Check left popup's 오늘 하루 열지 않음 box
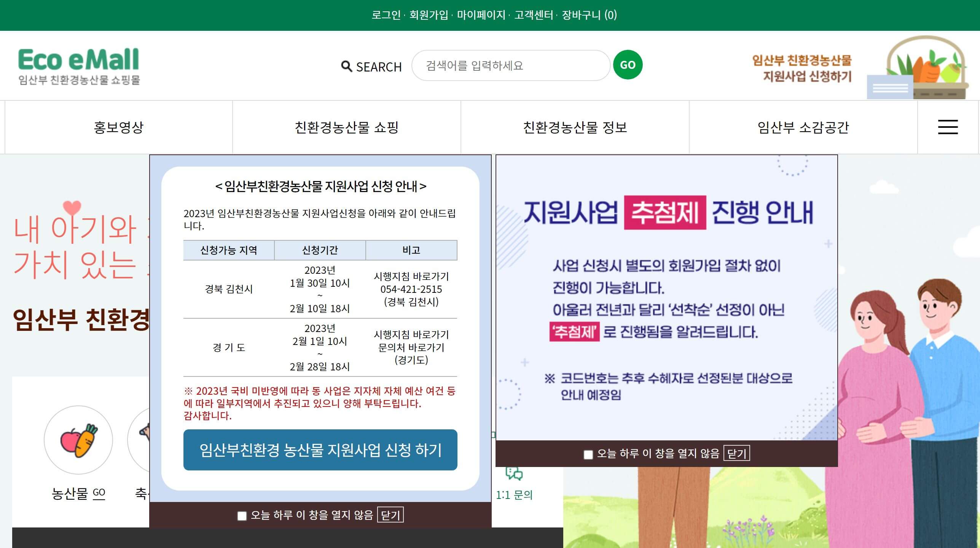Screen dimensions: 980x548 click(x=242, y=516)
